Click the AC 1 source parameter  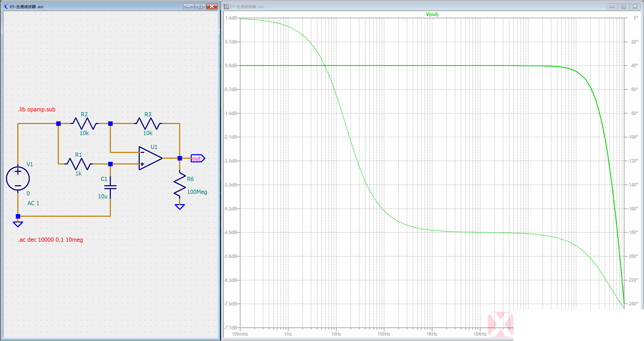pos(33,203)
